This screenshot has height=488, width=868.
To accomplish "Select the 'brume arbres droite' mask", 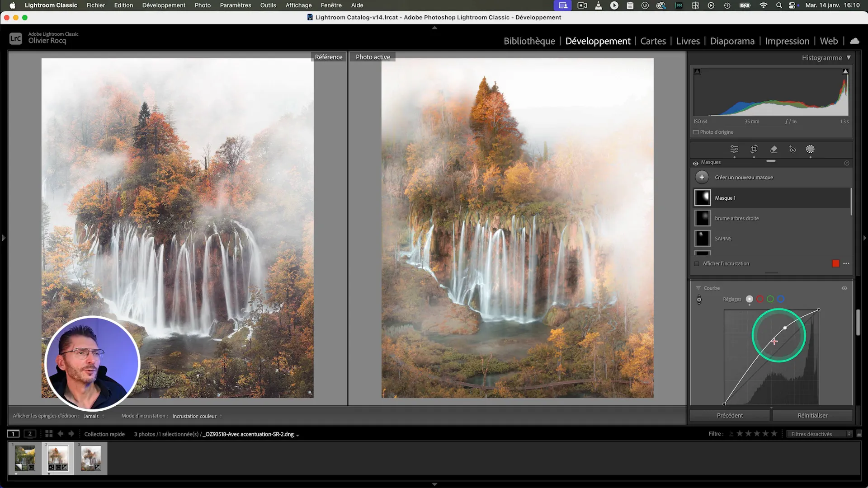I will [736, 218].
